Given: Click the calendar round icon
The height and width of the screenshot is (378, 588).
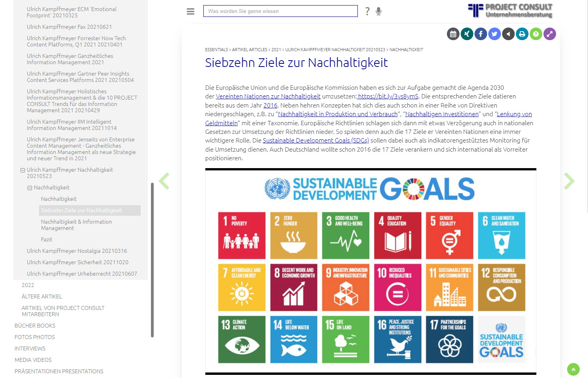Looking at the screenshot, I should 453,34.
